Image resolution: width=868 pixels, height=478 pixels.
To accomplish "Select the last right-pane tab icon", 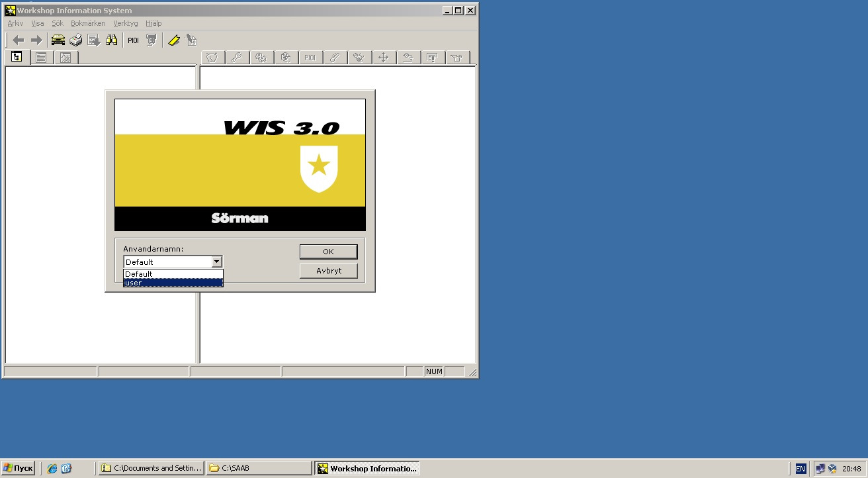I will pyautogui.click(x=456, y=58).
